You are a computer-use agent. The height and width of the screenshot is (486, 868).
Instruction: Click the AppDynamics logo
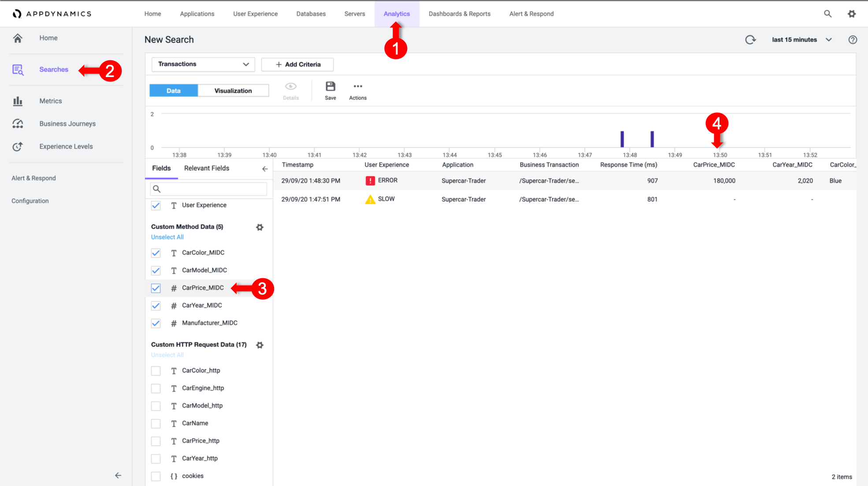(52, 14)
